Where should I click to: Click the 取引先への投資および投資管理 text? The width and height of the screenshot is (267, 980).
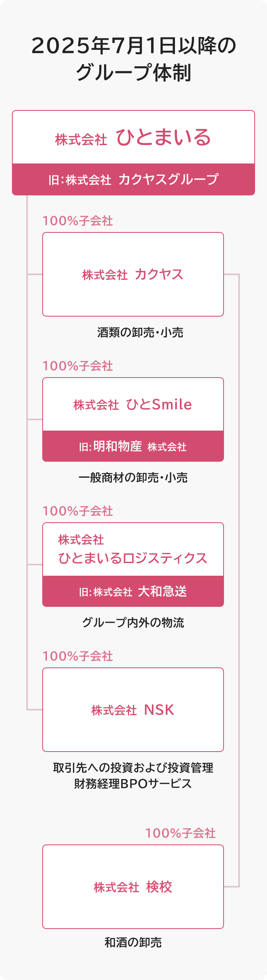tap(133, 768)
